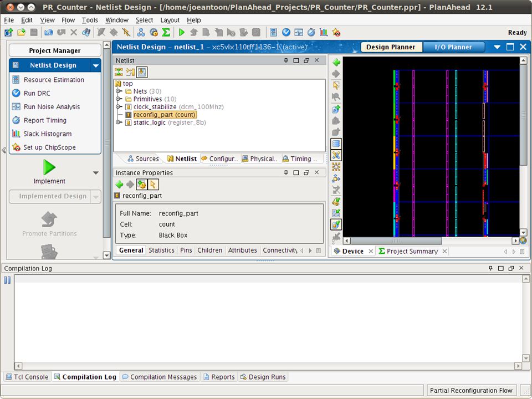
Task: Click the binoculars Find icon in toolbar
Action: (86, 33)
